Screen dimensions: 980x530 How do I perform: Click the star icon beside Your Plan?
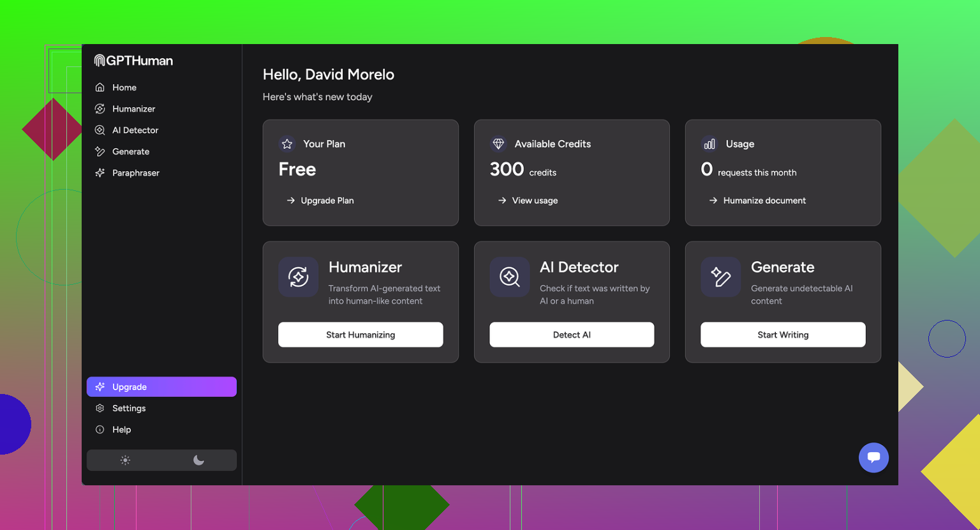(x=287, y=144)
